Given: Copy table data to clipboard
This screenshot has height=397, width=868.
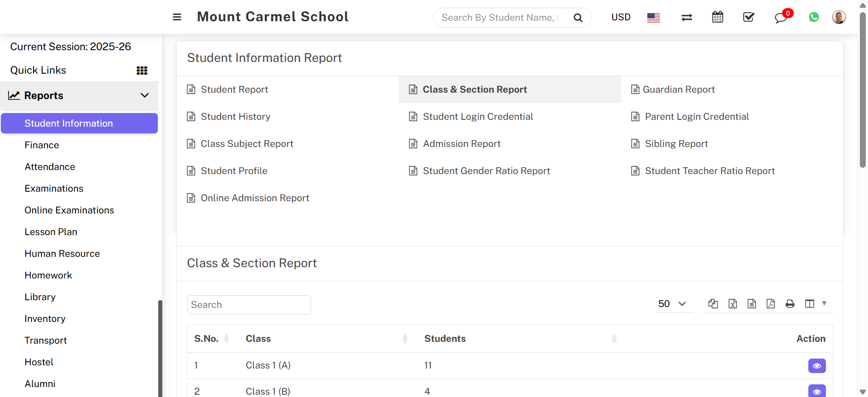Looking at the screenshot, I should point(713,304).
